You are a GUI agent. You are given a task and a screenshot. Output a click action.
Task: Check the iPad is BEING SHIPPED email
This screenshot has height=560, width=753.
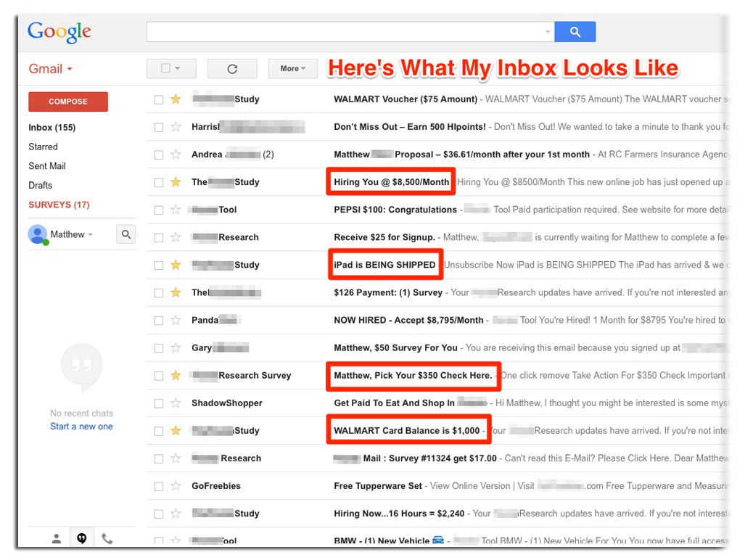coord(159,265)
